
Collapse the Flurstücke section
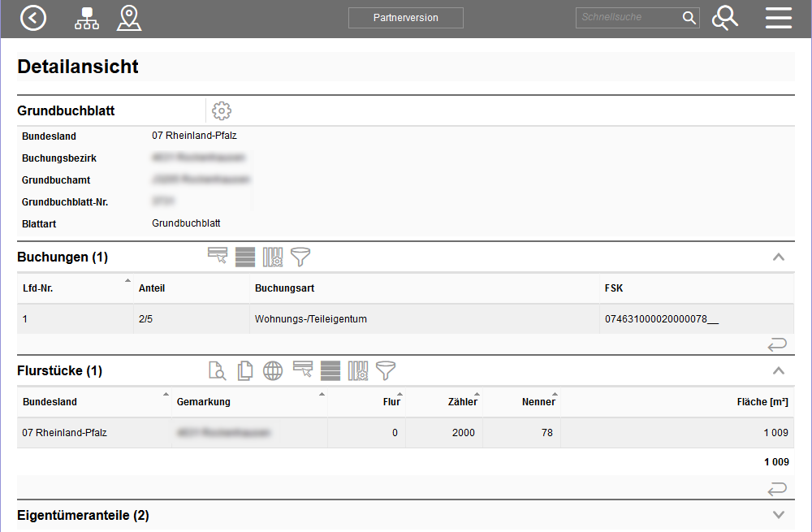(x=778, y=371)
